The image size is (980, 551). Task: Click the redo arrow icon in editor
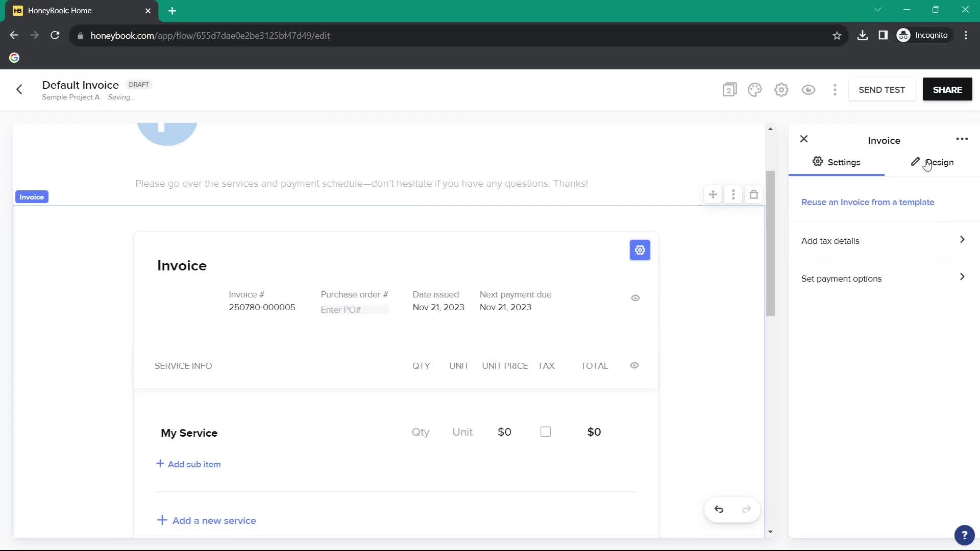click(x=746, y=509)
